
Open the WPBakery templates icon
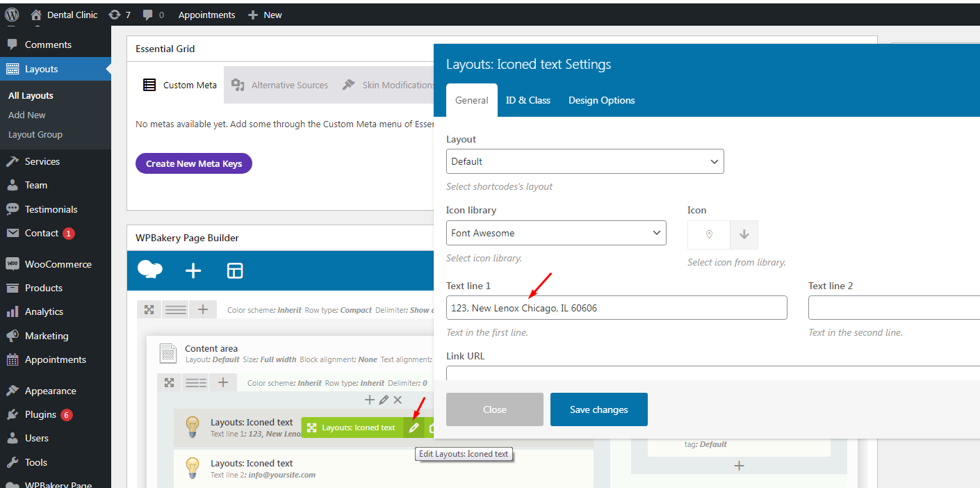[235, 271]
